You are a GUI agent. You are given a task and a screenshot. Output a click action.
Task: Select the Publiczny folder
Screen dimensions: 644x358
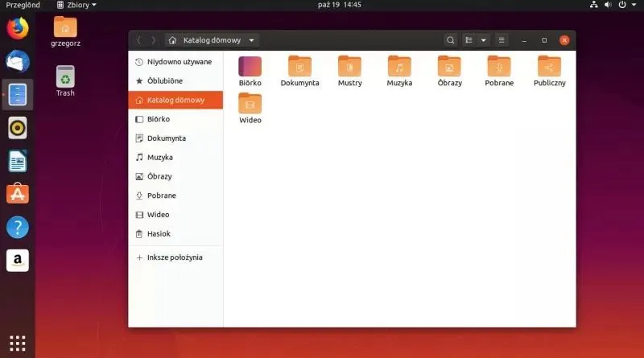click(x=550, y=71)
